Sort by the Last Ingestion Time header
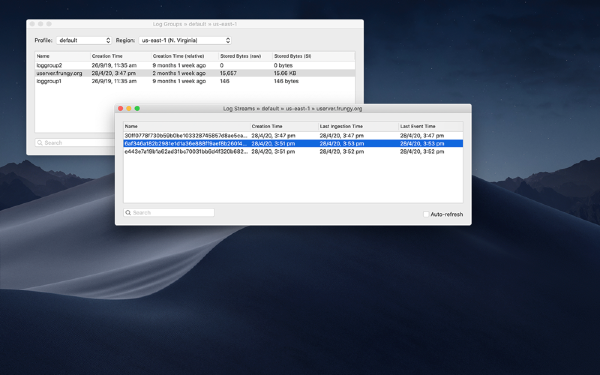This screenshot has height=375, width=600. pyautogui.click(x=358, y=126)
